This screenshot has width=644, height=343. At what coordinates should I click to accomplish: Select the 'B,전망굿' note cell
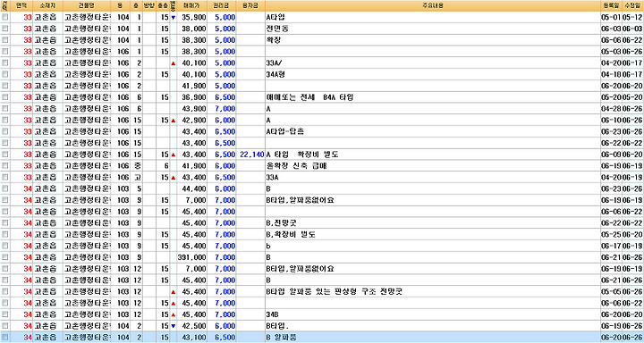pos(433,222)
